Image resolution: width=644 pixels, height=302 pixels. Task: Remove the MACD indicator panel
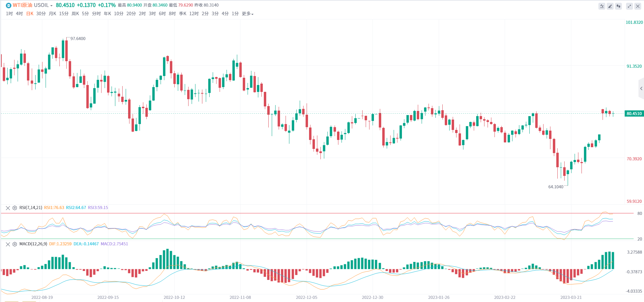pos(8,244)
